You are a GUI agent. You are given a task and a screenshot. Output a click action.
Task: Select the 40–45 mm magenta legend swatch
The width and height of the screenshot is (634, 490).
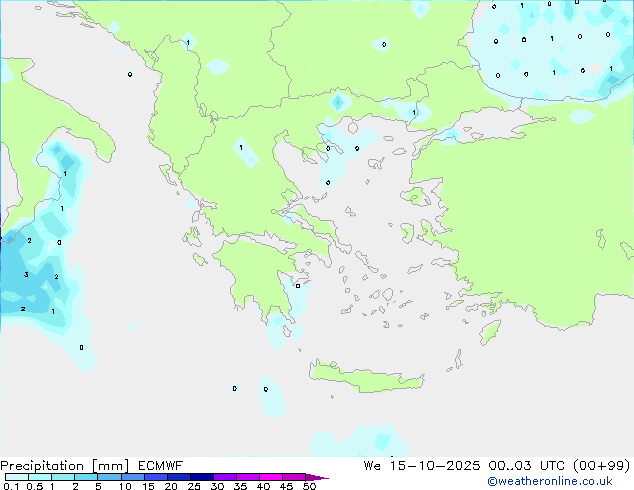click(x=271, y=477)
